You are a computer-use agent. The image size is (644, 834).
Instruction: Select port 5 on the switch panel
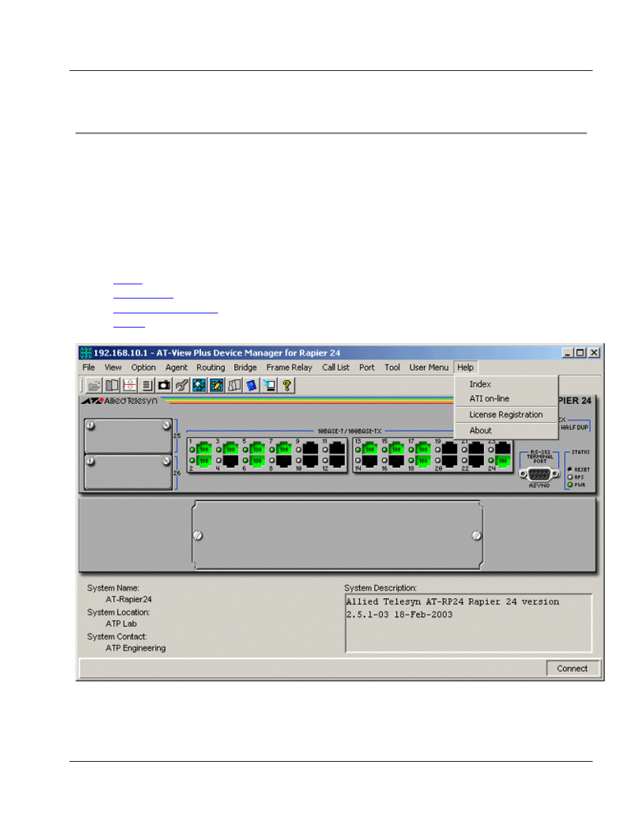tap(257, 448)
